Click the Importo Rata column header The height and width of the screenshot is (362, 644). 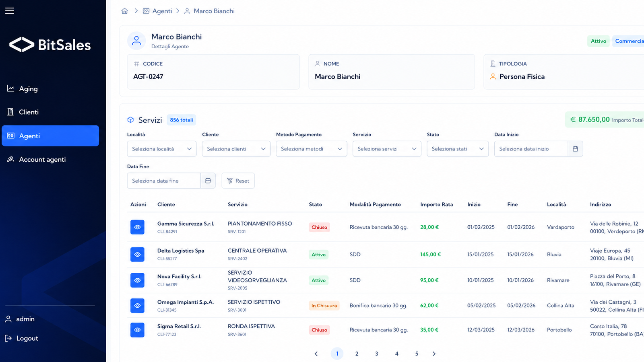(x=437, y=204)
